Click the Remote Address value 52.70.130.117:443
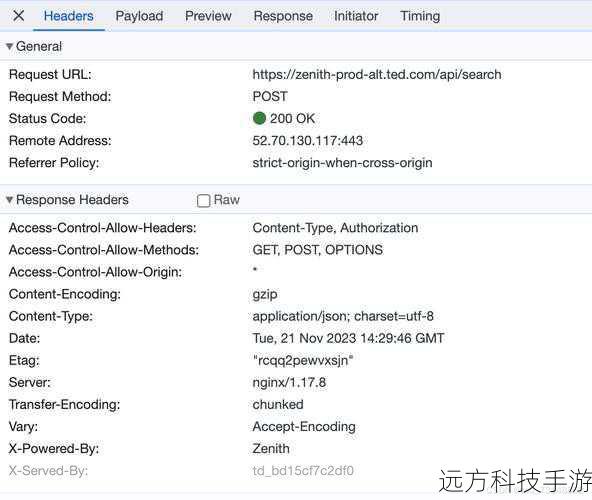592x500 pixels. (x=308, y=140)
